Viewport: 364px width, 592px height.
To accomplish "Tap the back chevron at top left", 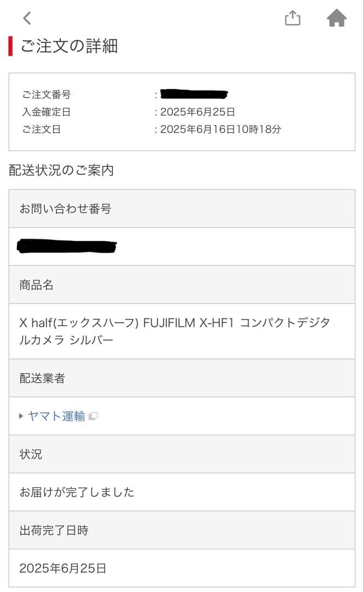I will coord(26,18).
